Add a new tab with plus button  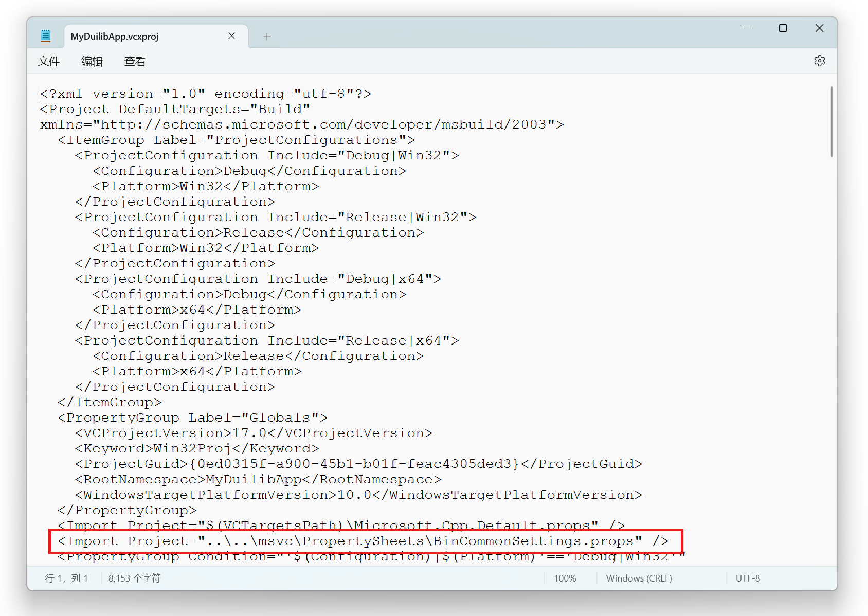point(267,37)
